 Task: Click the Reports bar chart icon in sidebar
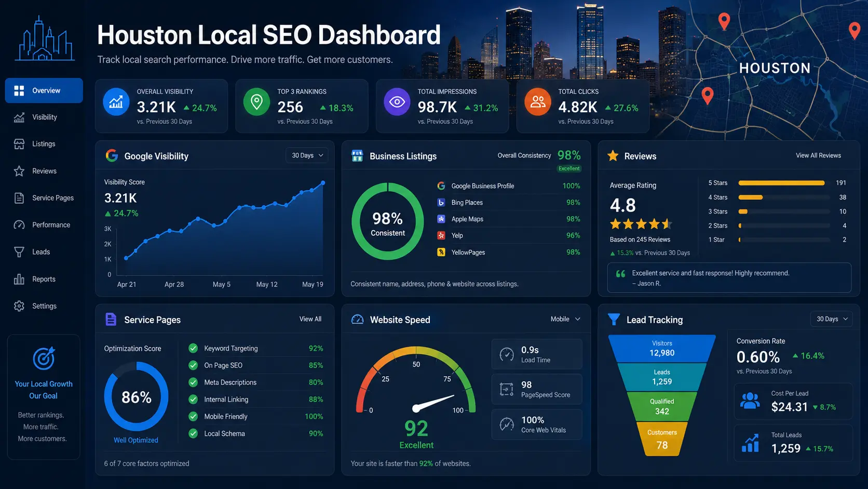point(19,279)
